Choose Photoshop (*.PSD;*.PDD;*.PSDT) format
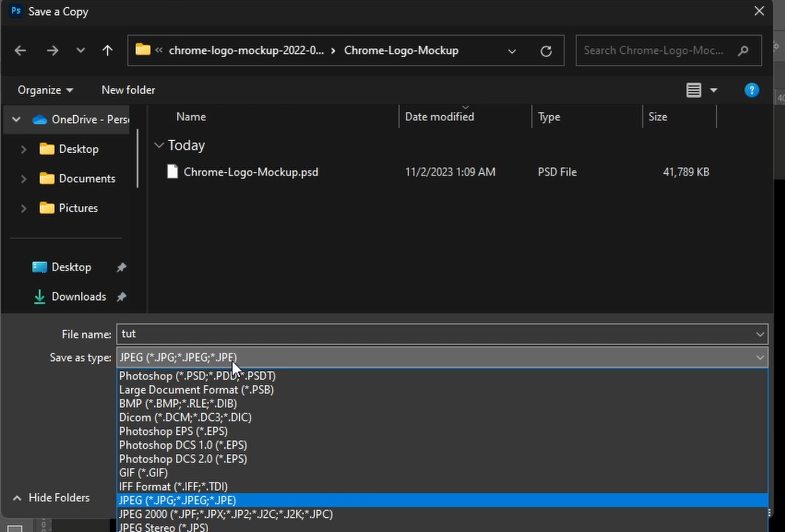The image size is (785, 532). click(x=442, y=376)
